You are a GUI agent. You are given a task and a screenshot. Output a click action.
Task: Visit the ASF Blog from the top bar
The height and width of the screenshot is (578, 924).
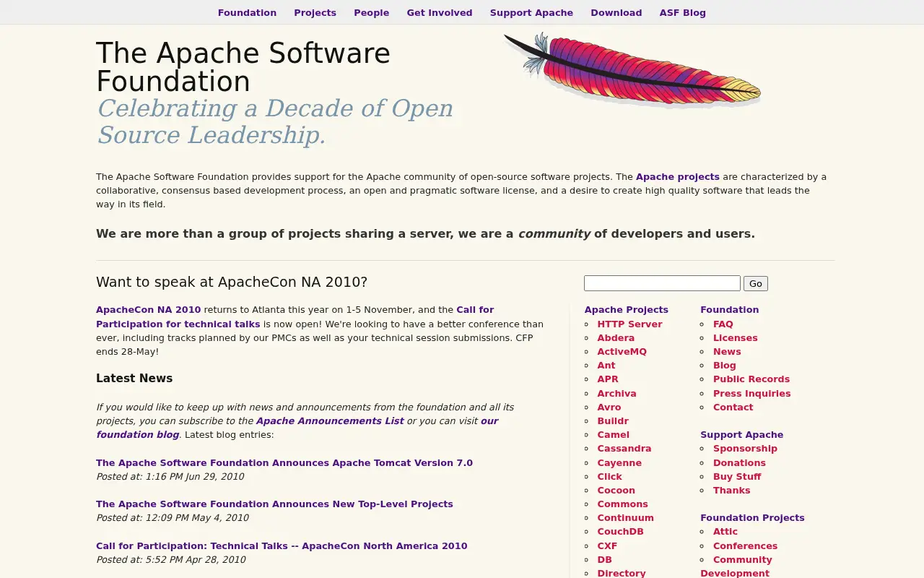(x=682, y=12)
